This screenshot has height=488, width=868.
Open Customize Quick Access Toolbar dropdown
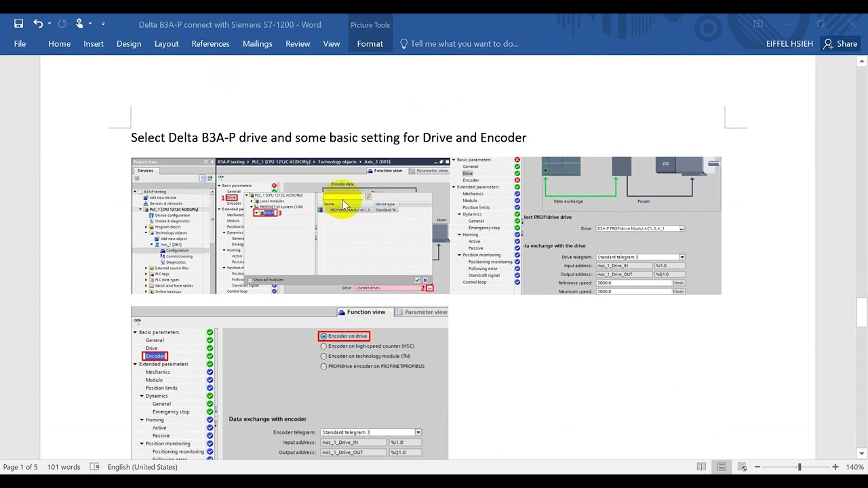click(103, 24)
